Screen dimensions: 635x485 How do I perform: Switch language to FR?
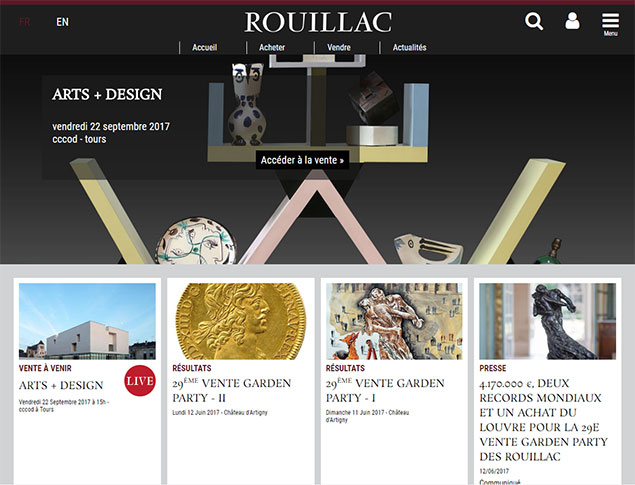coord(25,22)
